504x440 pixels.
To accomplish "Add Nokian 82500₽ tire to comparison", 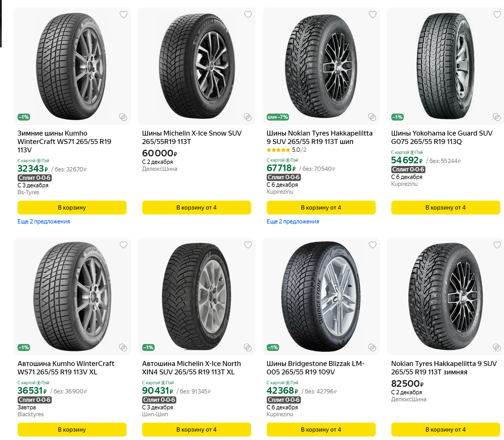I will coord(496,347).
